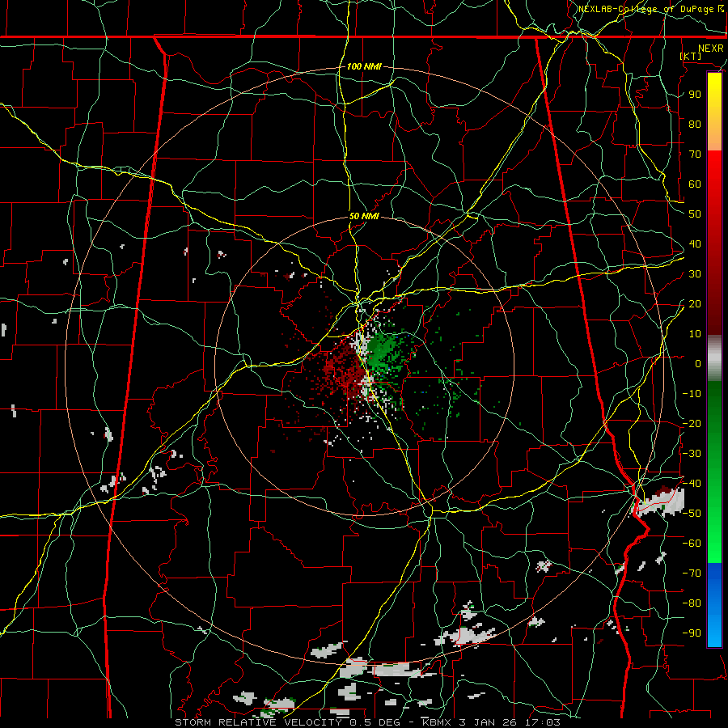Viewport: 728px width, 728px height.
Task: Click the 10 value on velocity scale
Action: pyautogui.click(x=695, y=334)
